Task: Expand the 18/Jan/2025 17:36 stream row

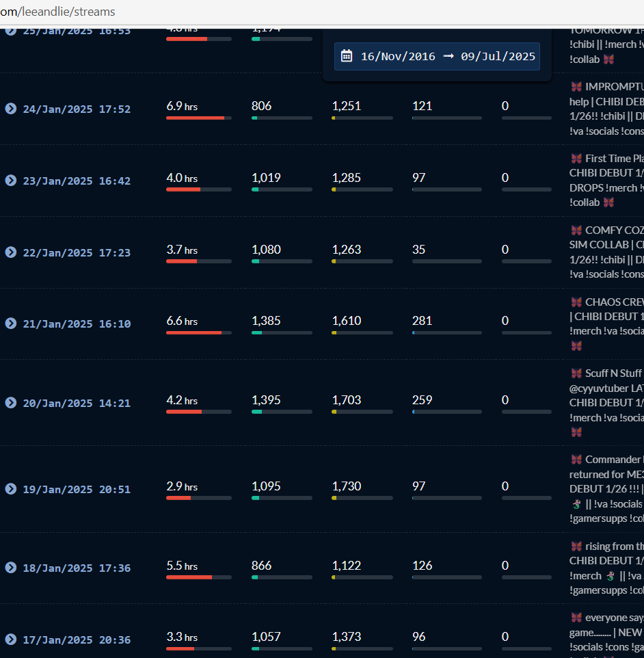Action: pos(11,568)
